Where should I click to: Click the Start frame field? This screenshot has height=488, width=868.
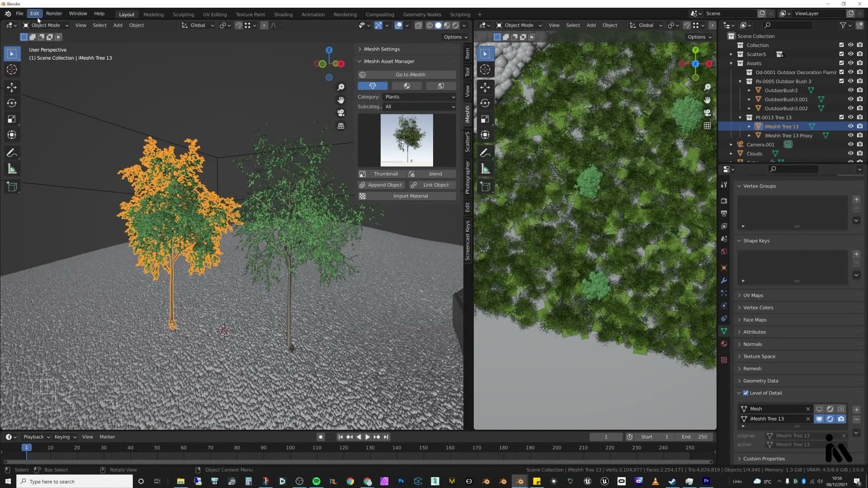[654, 437]
